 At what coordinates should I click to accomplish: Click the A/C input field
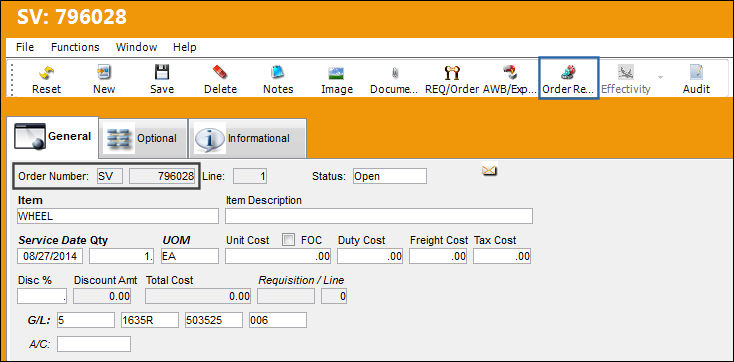94,344
